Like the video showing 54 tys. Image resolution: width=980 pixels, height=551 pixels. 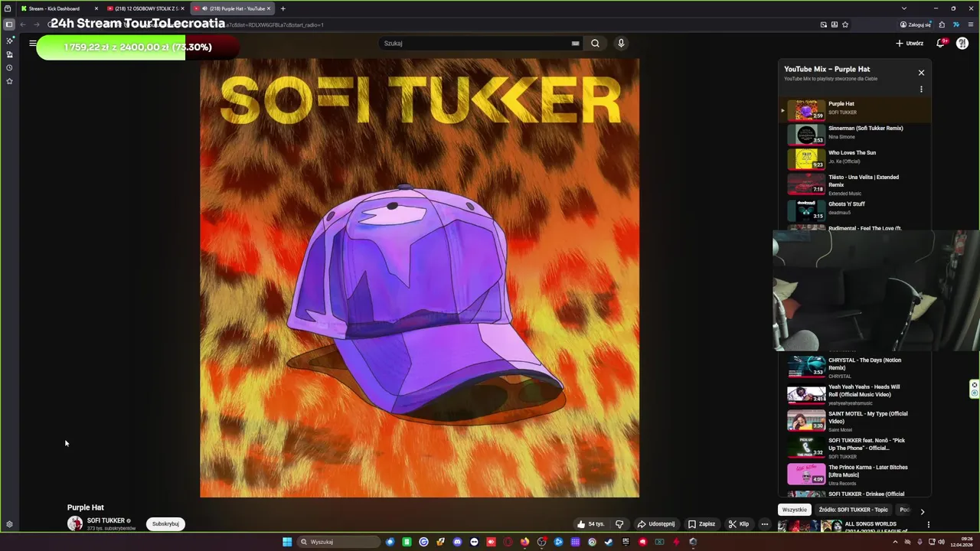[x=590, y=524]
